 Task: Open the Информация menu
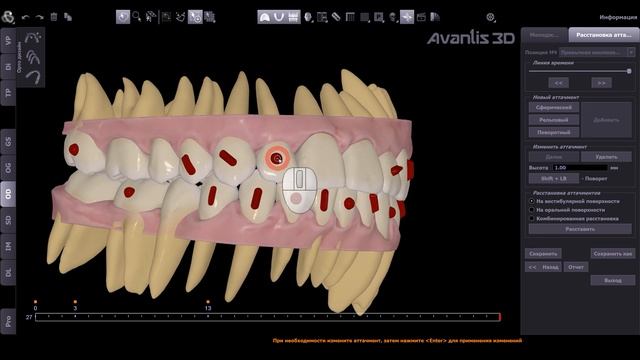[x=618, y=17]
